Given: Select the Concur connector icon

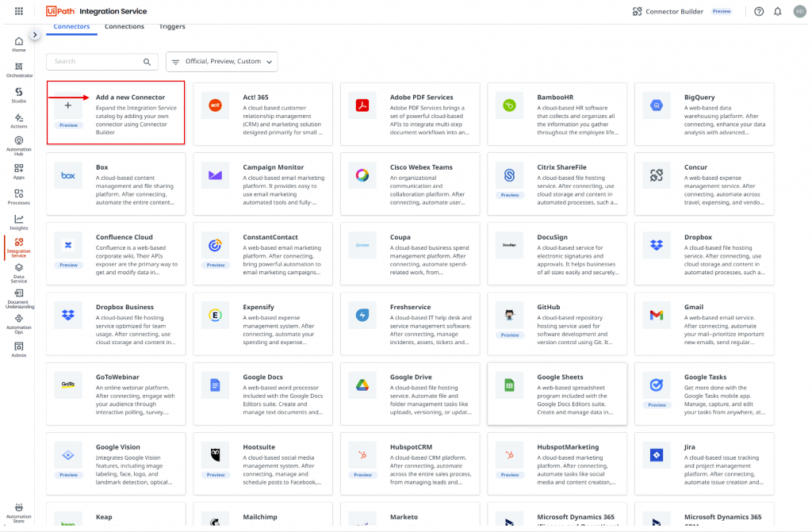Looking at the screenshot, I should 656,175.
